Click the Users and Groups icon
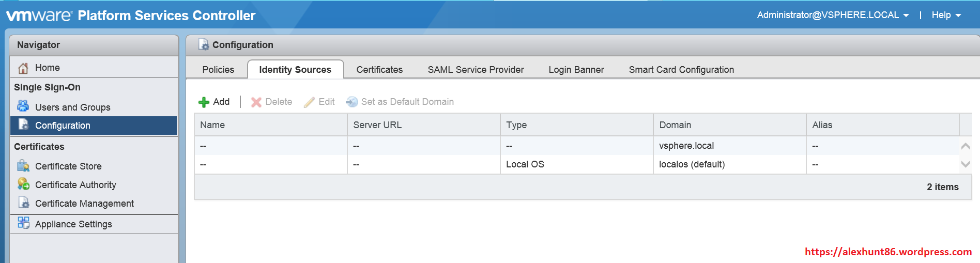The image size is (980, 263). (23, 106)
